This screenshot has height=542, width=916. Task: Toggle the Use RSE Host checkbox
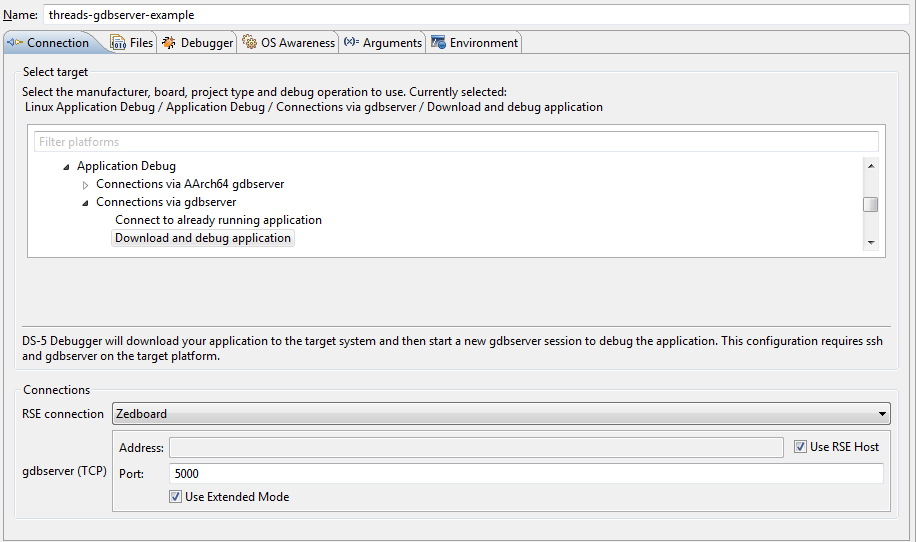tap(800, 447)
